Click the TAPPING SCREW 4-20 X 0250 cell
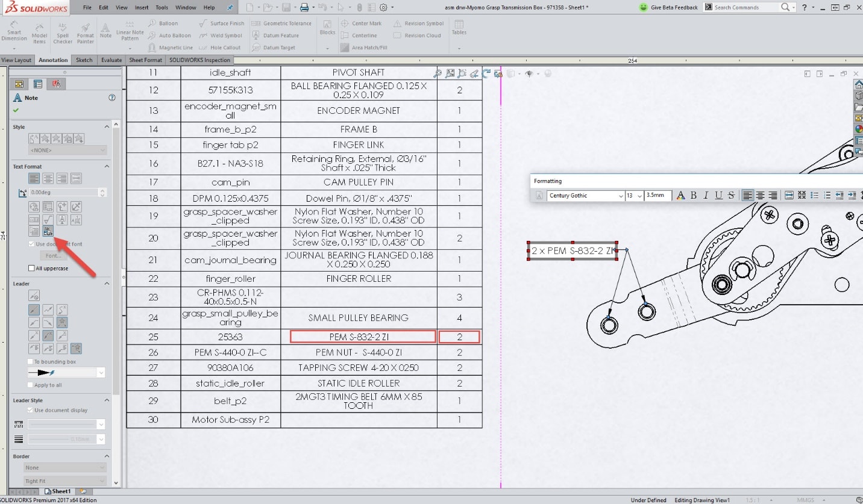 [x=359, y=367]
